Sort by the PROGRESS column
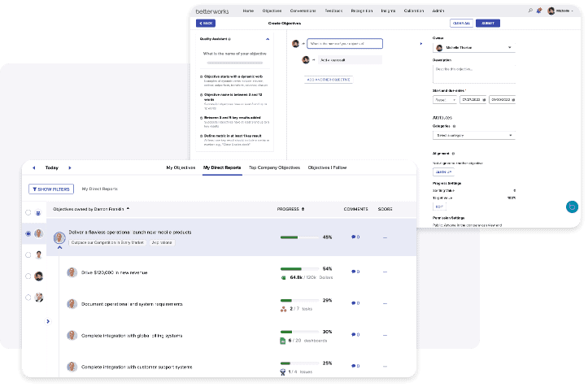Viewport: 588px width, 387px height. [x=290, y=209]
